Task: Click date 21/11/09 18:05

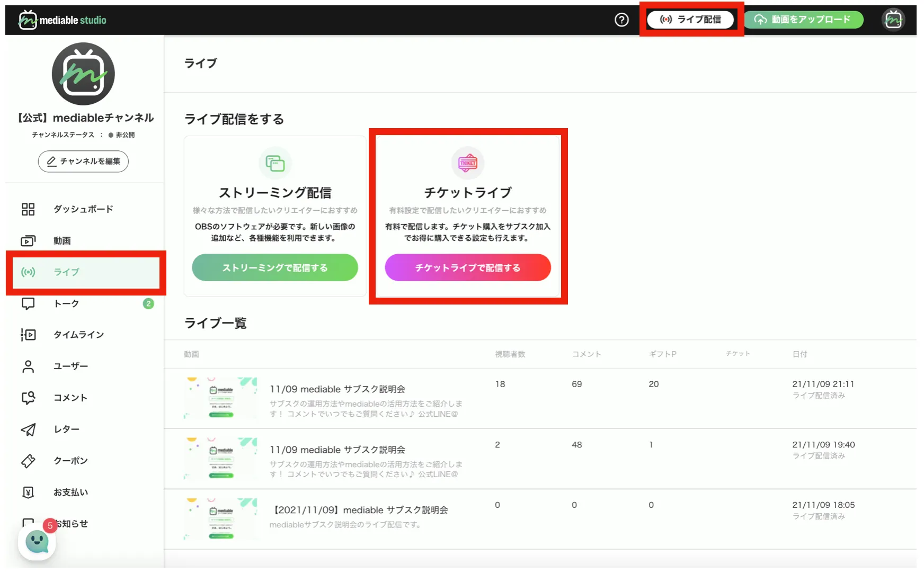Action: [x=823, y=505]
